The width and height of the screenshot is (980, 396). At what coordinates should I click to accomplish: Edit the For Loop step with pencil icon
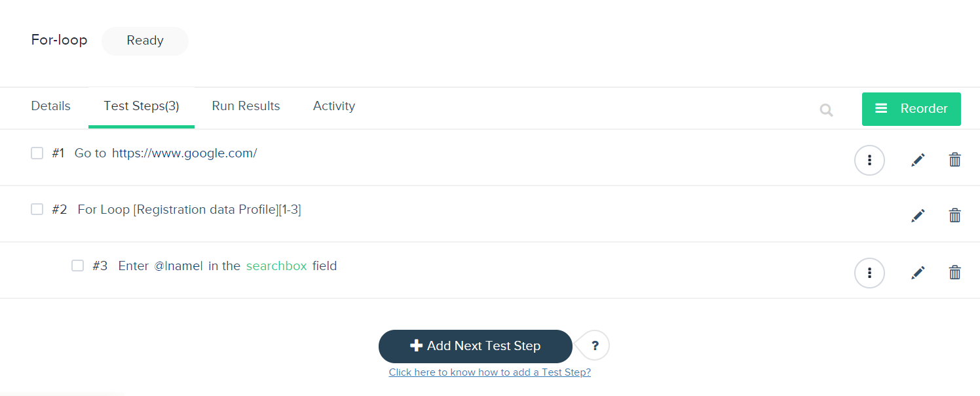918,215
